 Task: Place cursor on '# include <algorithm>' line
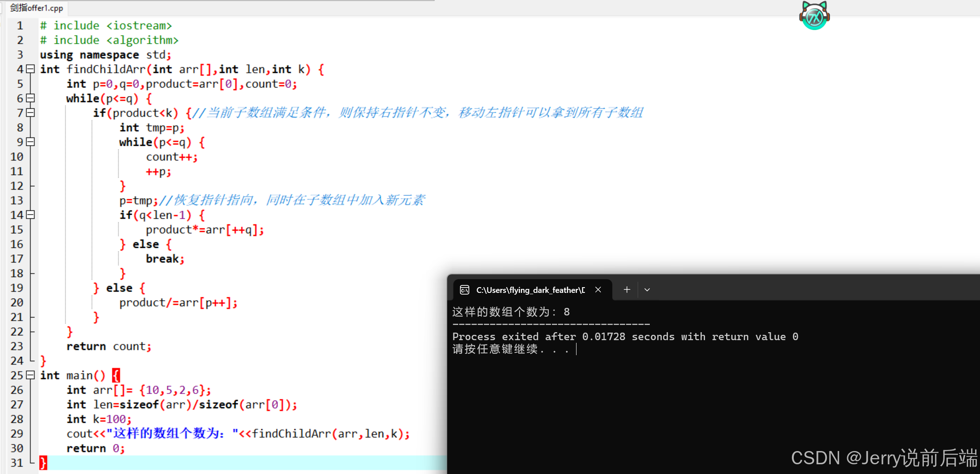109,40
